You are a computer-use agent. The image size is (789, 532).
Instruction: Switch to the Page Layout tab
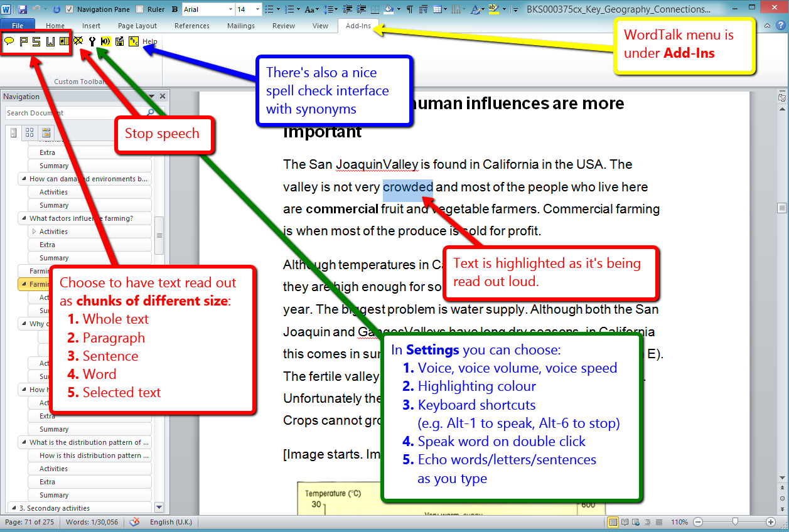coord(137,26)
